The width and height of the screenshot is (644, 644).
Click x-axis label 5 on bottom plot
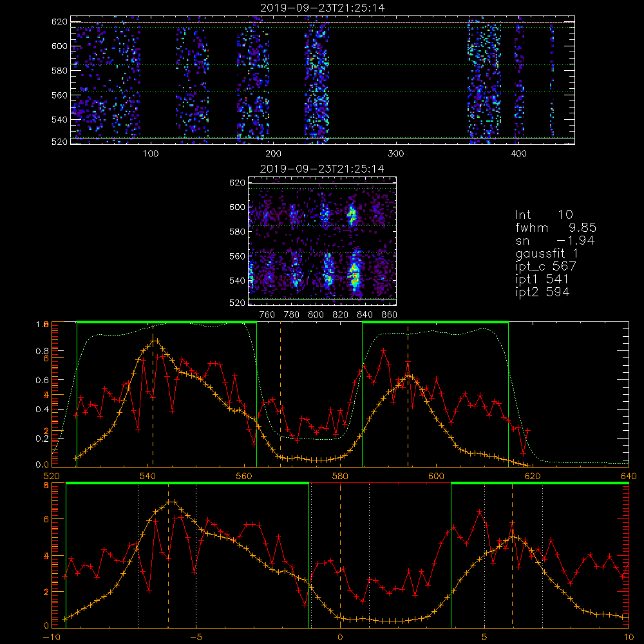click(x=485, y=638)
